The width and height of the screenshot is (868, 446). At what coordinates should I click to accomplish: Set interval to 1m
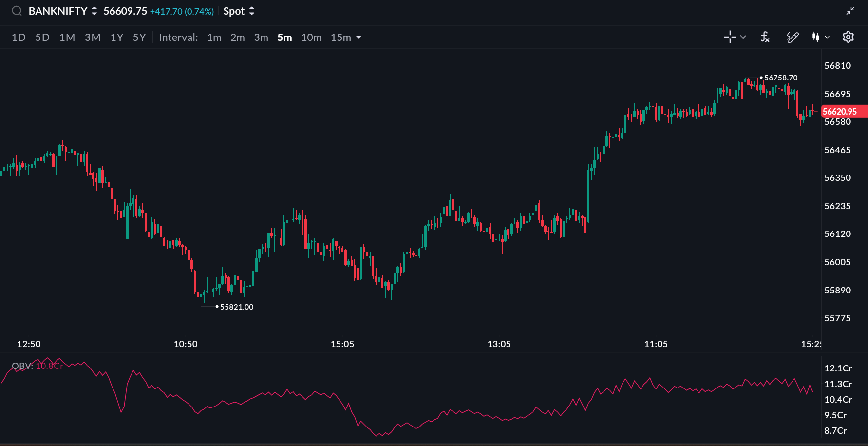(x=214, y=38)
